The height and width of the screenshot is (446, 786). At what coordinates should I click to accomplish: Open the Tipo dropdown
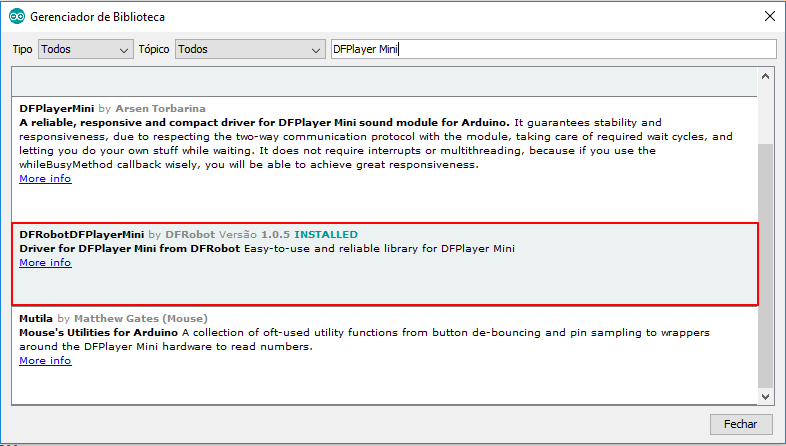point(86,49)
